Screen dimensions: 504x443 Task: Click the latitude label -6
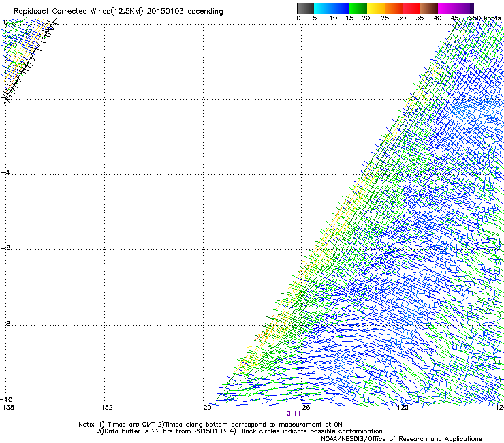pos(5,247)
